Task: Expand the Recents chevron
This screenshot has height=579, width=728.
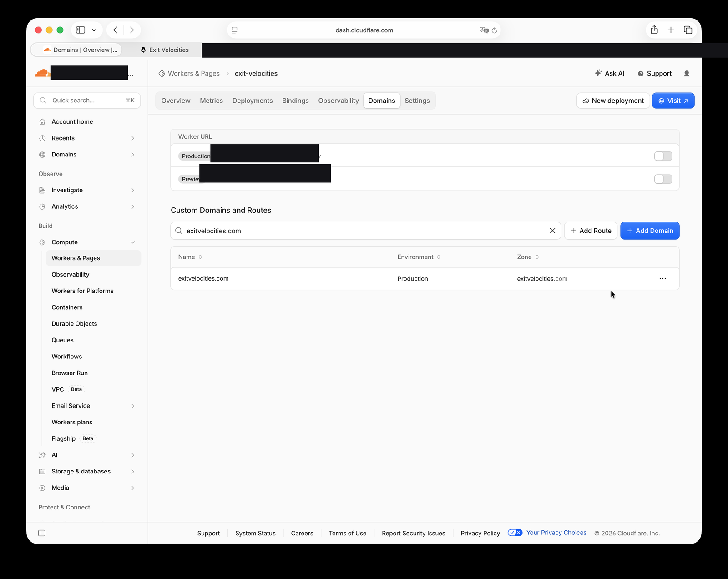Action: click(133, 138)
